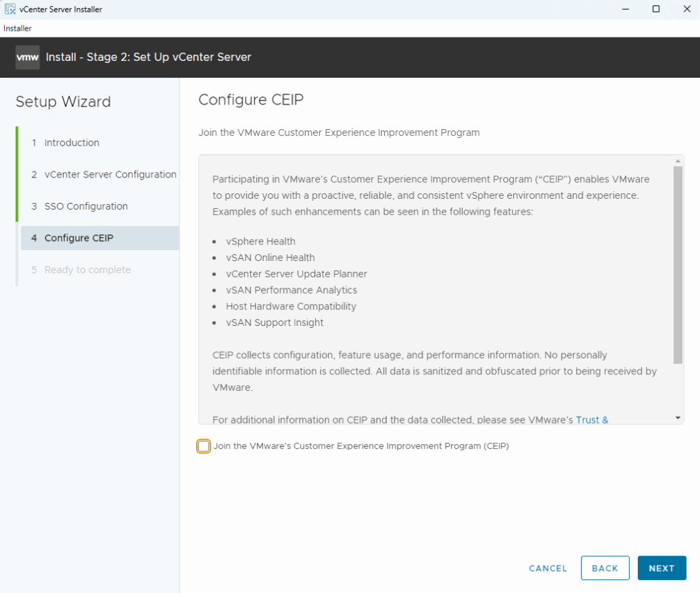This screenshot has width=700, height=593.
Task: Open vCenter Server Configuration step
Action: point(110,174)
